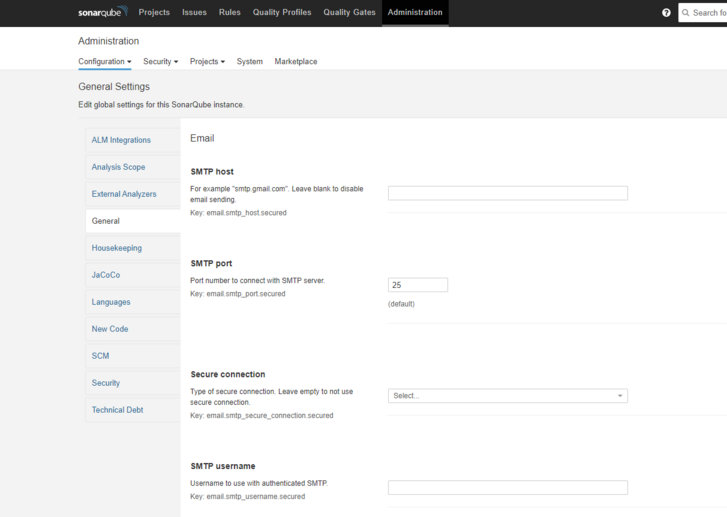Expand the Security administration dropdown
The image size is (727, 517).
pyautogui.click(x=160, y=62)
